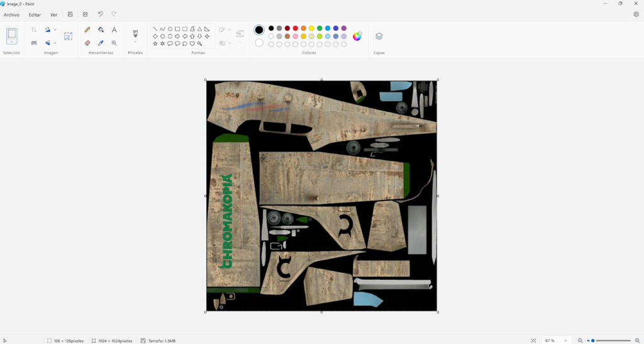Choose the Six-point star shape

[x=162, y=43]
